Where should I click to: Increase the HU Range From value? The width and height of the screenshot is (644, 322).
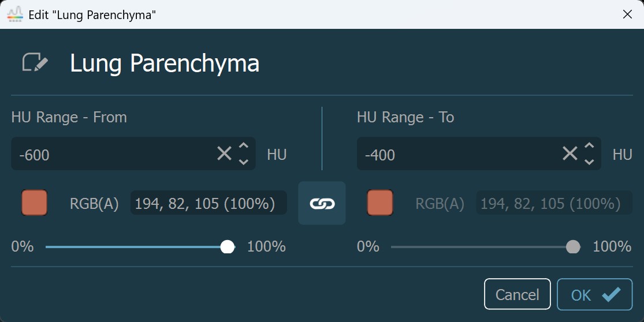[x=244, y=147]
